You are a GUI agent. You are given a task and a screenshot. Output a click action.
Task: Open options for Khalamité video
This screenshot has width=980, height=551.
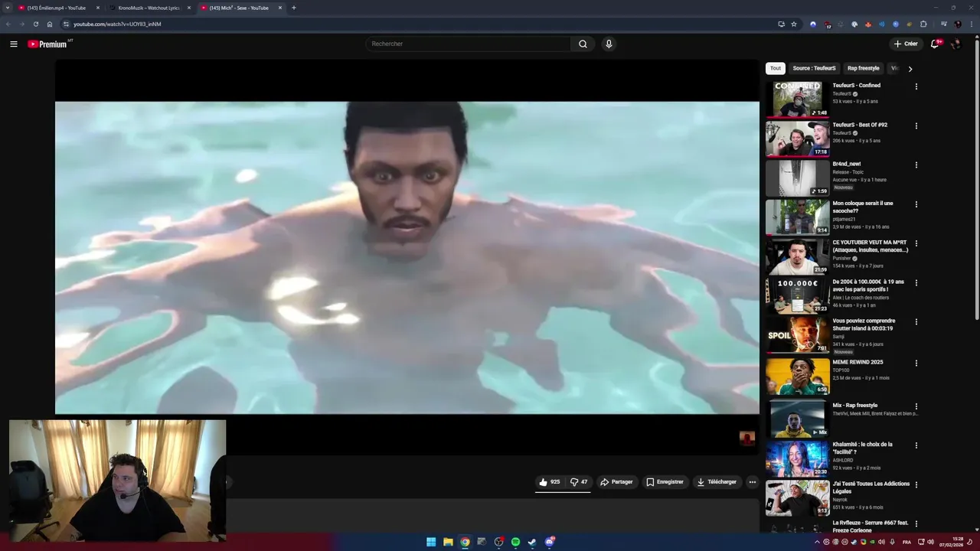tap(916, 445)
